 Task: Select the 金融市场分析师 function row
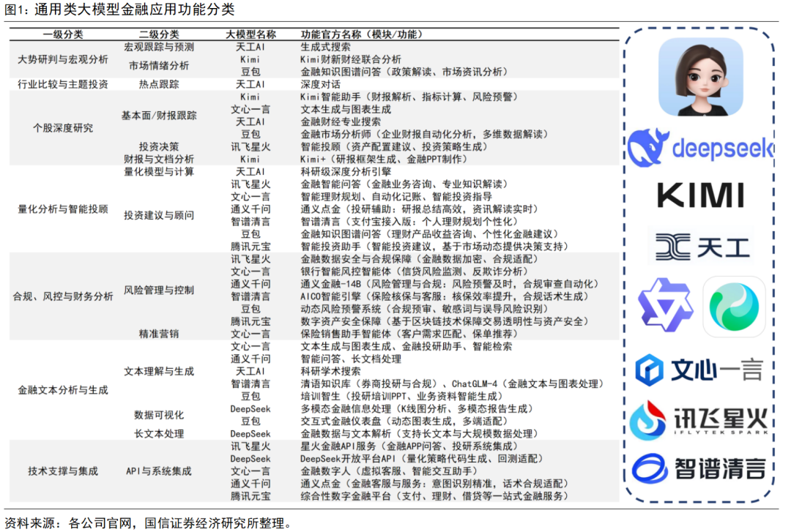click(424, 134)
